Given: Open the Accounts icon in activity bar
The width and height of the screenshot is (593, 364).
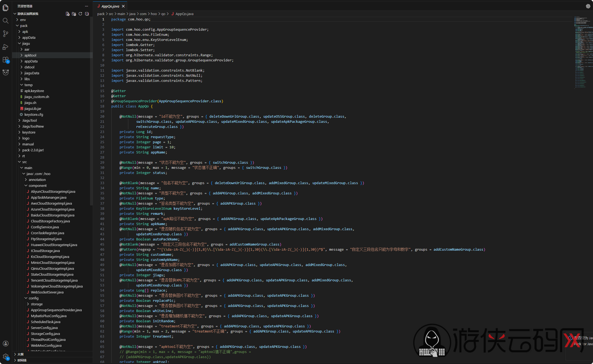Looking at the screenshot, I should point(5,344).
